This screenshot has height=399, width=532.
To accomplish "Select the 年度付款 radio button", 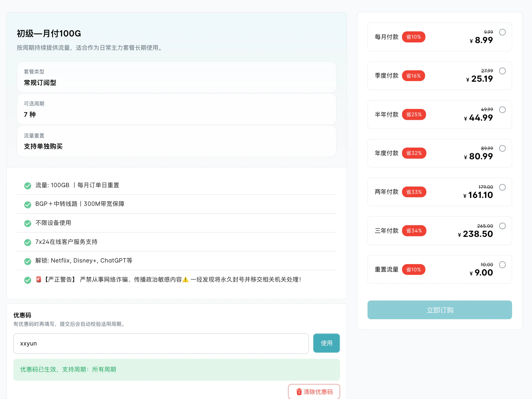I will tap(502, 149).
